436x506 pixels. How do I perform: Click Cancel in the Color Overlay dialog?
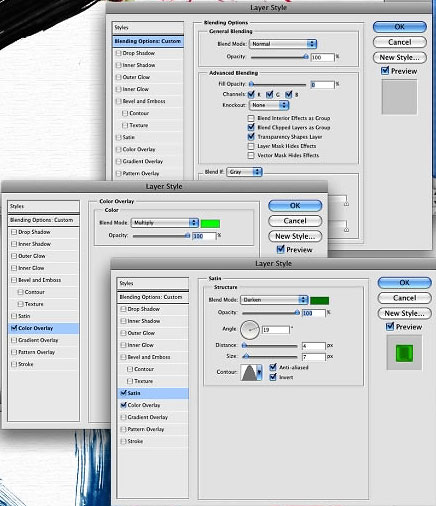click(x=295, y=221)
